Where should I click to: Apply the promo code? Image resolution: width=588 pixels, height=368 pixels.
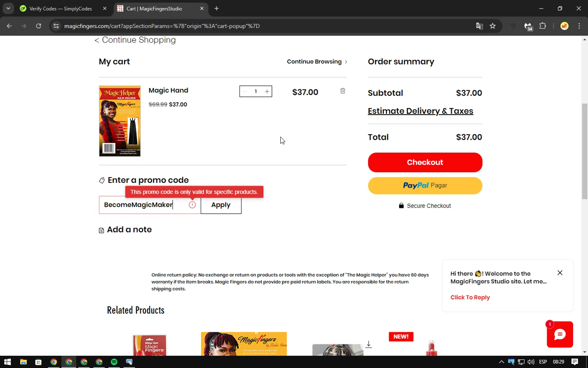[x=221, y=205]
